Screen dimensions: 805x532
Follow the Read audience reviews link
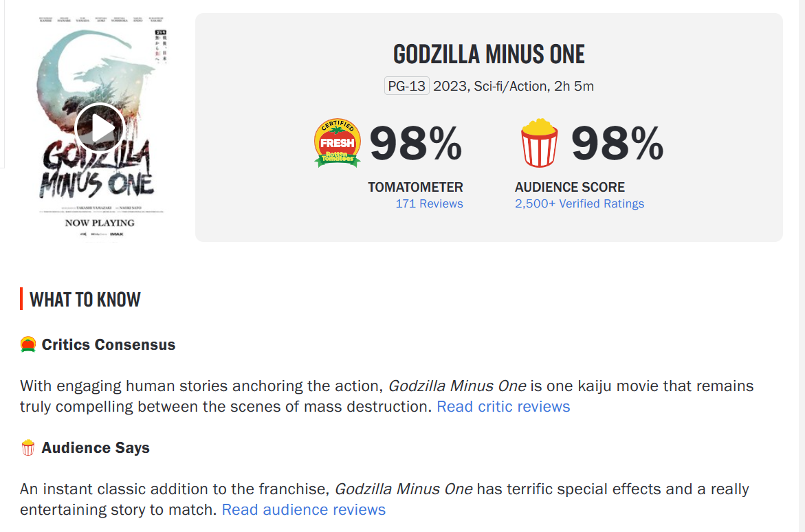304,509
